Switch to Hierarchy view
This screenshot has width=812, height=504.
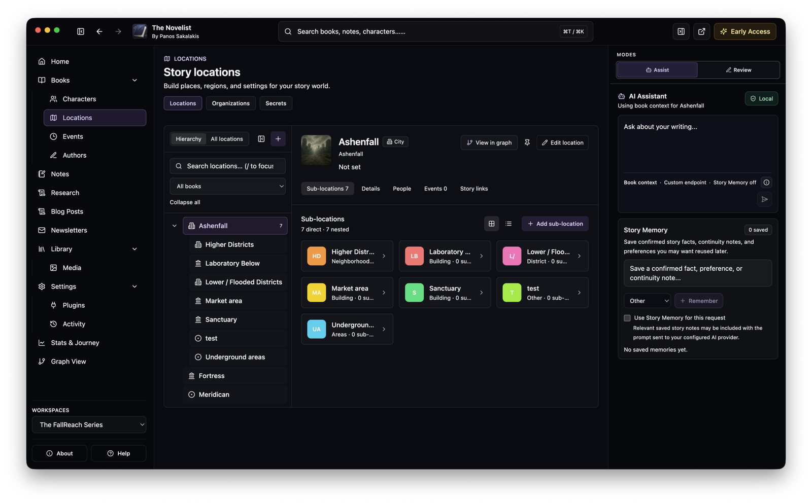[x=188, y=139]
